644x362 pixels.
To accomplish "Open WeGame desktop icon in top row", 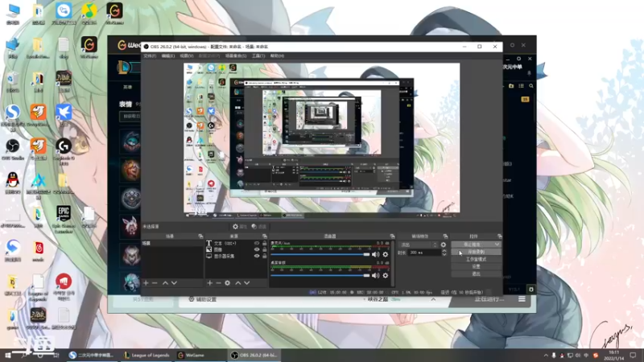I will coord(114,14).
